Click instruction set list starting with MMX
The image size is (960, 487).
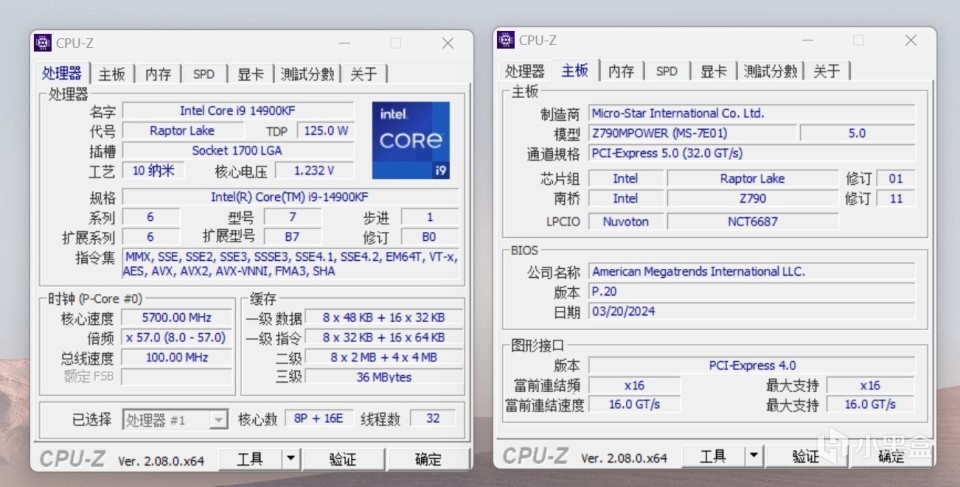[290, 264]
